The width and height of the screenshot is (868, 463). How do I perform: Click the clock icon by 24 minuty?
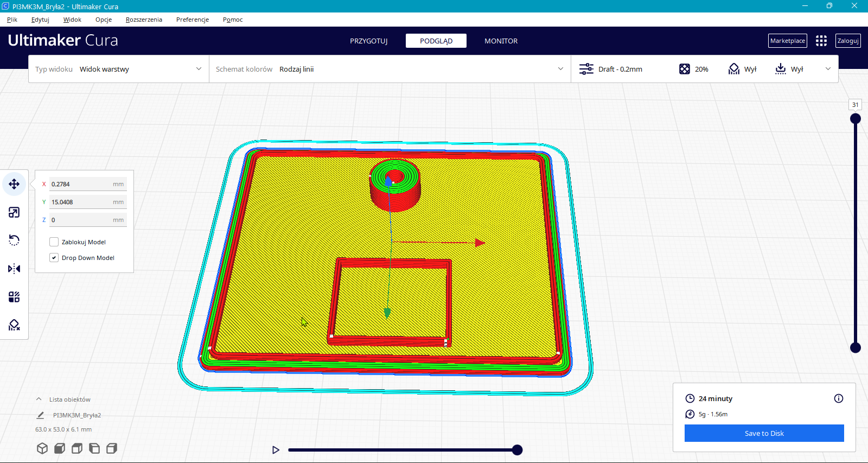(x=690, y=398)
